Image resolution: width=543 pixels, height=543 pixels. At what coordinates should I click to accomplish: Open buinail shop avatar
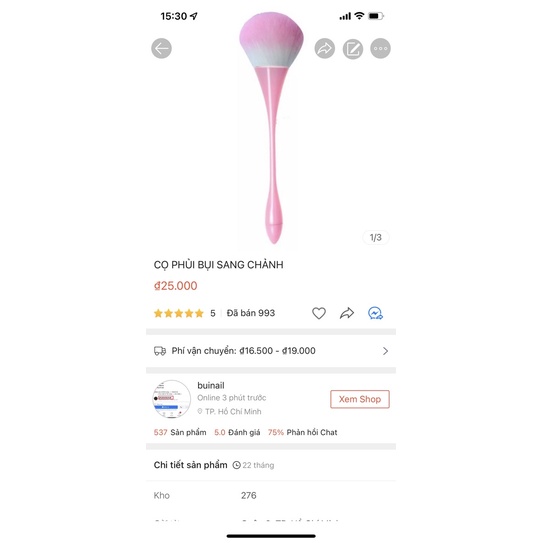[171, 399]
